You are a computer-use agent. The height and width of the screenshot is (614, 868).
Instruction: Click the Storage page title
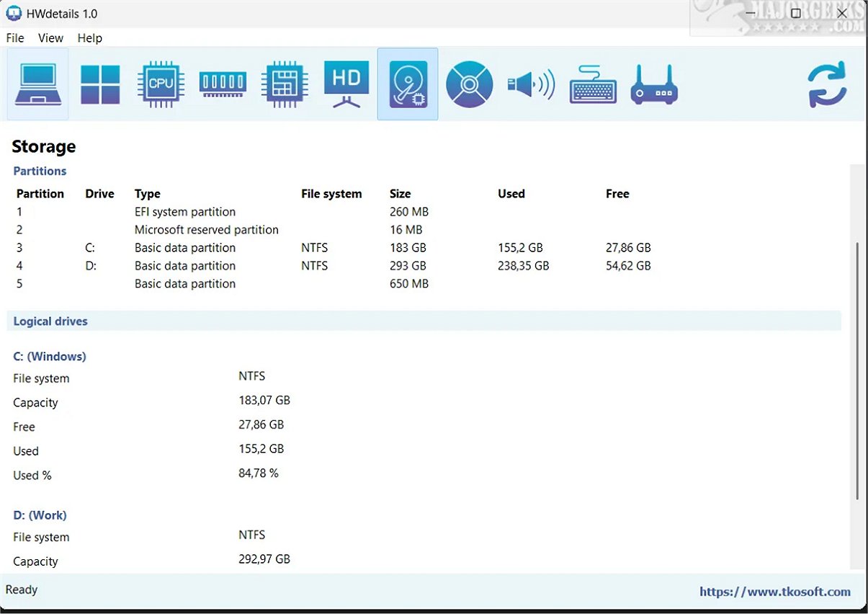pyautogui.click(x=44, y=147)
